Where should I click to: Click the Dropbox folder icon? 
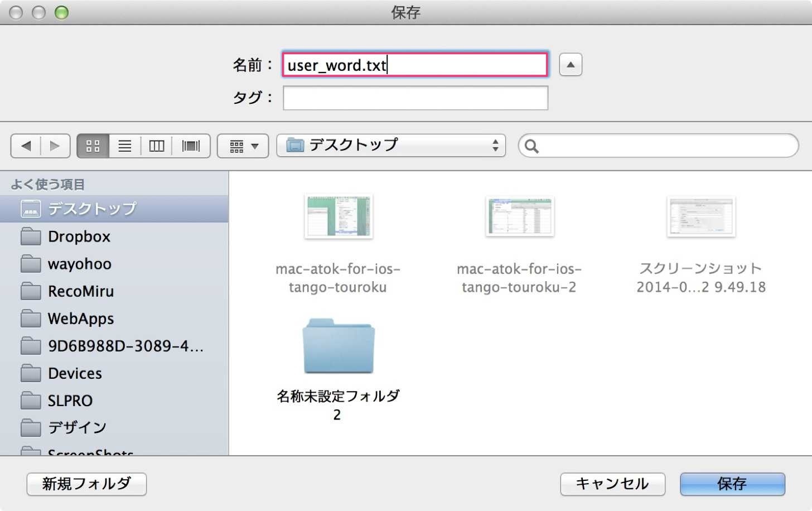point(31,237)
